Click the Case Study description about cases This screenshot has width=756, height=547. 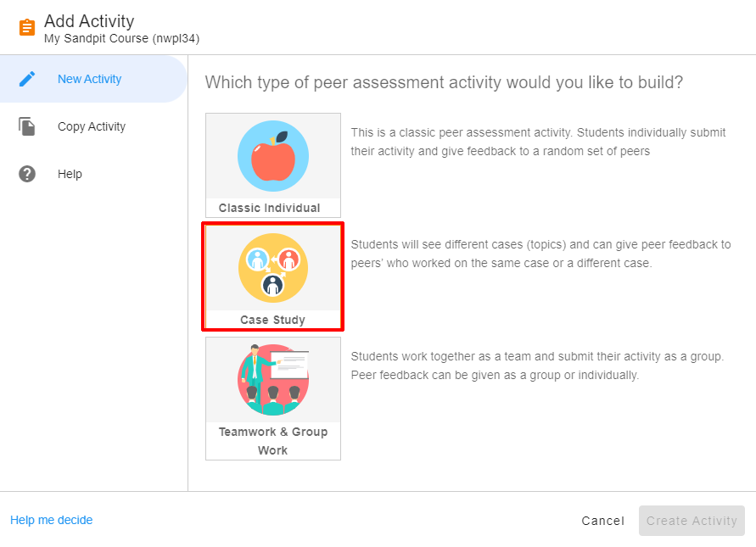[x=540, y=254]
